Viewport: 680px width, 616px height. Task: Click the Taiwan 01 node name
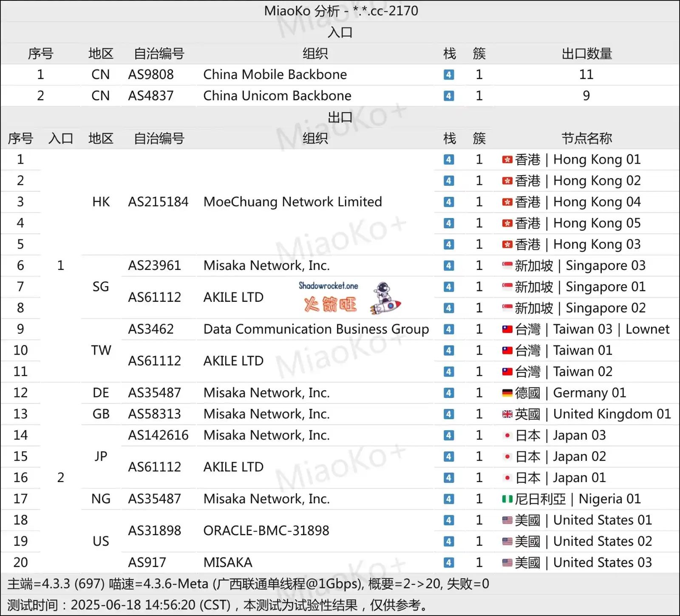[x=564, y=351]
